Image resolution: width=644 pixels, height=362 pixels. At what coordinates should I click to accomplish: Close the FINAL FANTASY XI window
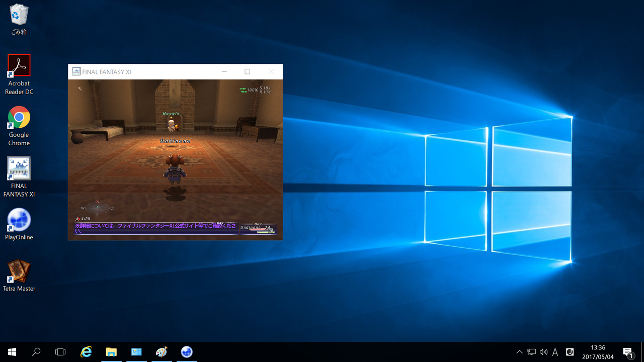point(271,72)
